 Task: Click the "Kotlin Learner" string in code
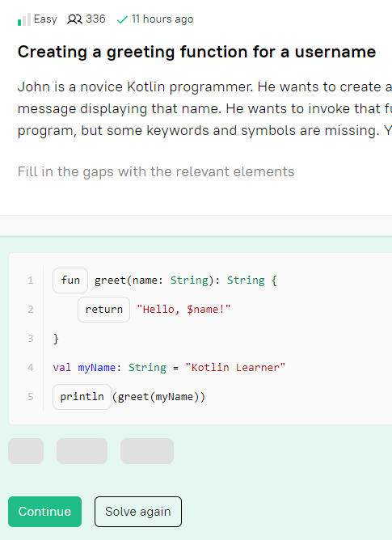[x=235, y=368]
